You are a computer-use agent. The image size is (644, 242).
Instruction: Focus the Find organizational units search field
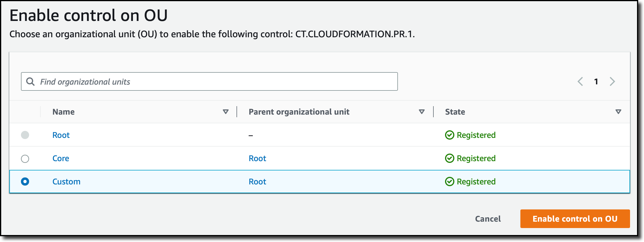click(x=215, y=81)
